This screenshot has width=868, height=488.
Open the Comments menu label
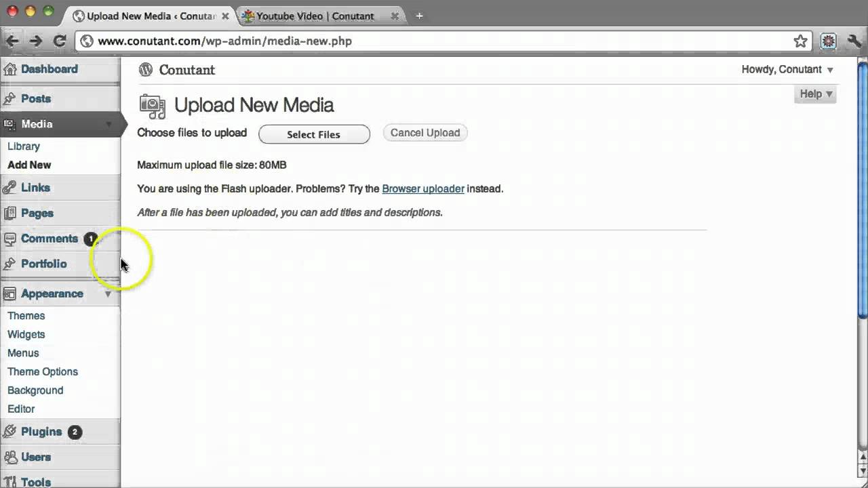tap(50, 239)
